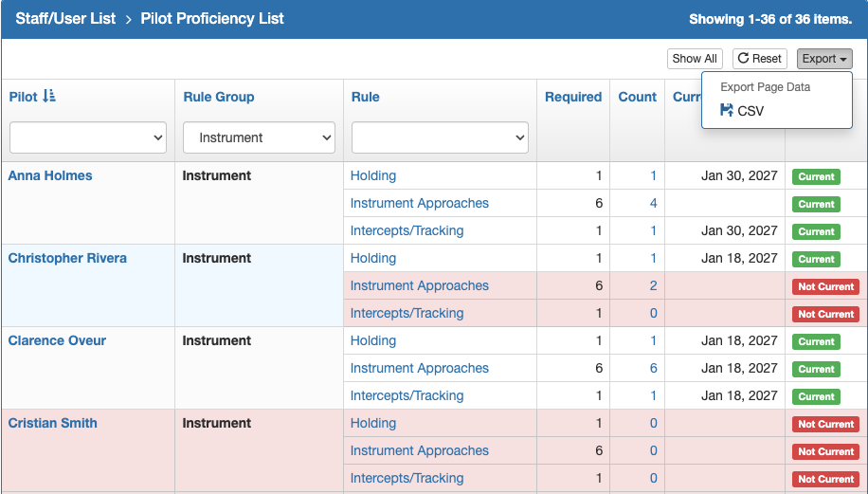
Task: Choose CSV from the export menu
Action: coord(742,111)
